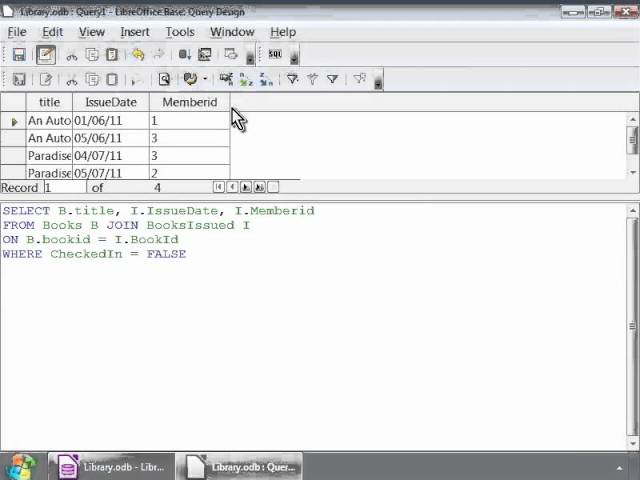Save current record in data toolbar

[19, 79]
